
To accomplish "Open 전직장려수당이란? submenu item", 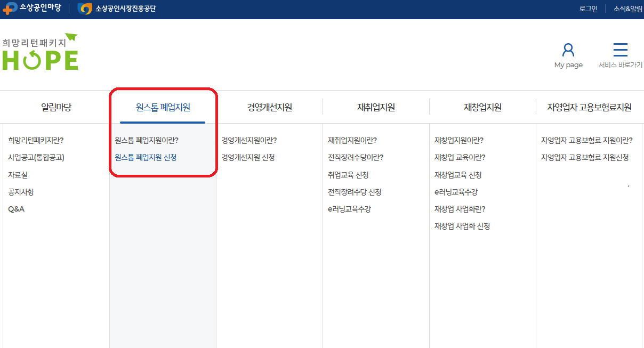I will tap(356, 157).
